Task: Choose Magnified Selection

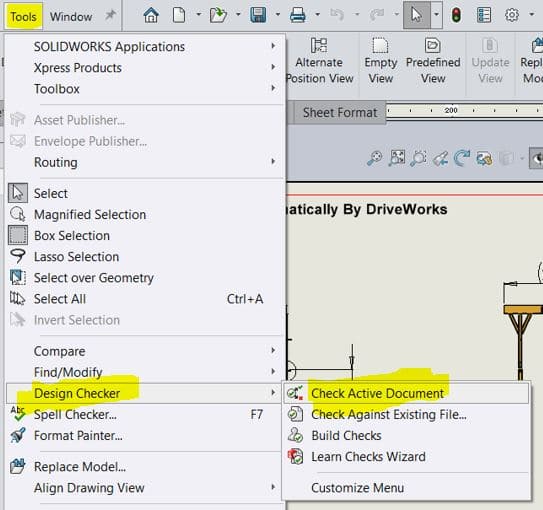Action: click(x=145, y=214)
